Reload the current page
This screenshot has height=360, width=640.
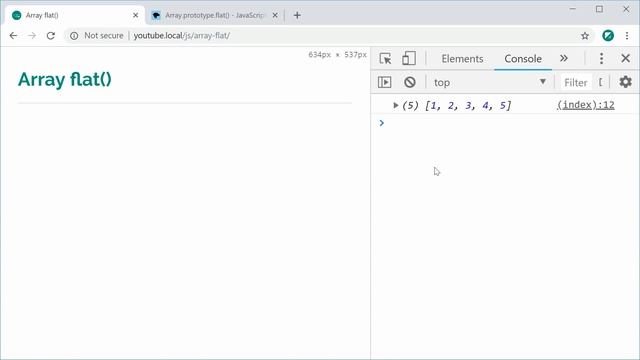(x=51, y=36)
